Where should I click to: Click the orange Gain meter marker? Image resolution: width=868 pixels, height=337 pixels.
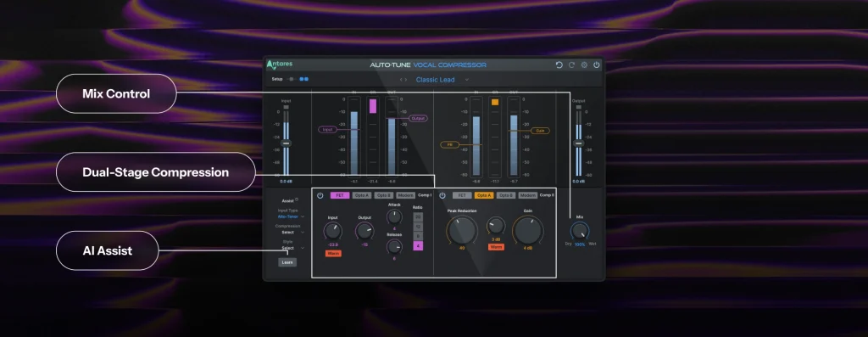(x=540, y=131)
